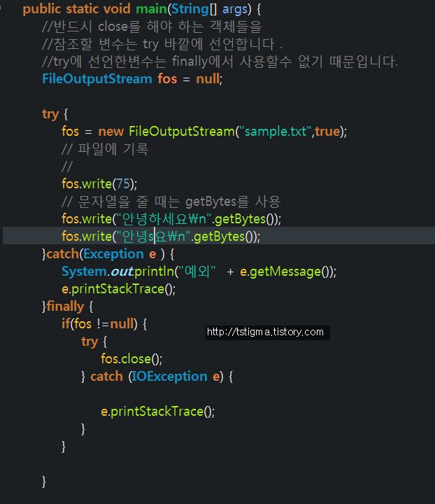Click 'IOException' in the inner catch
The height and width of the screenshot is (504, 435).
tap(169, 377)
